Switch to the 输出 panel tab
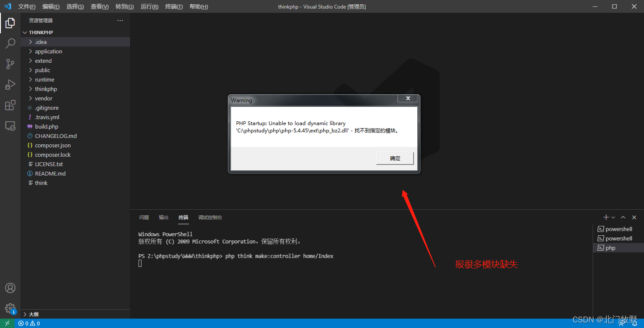This screenshot has height=328, width=644. tap(163, 217)
